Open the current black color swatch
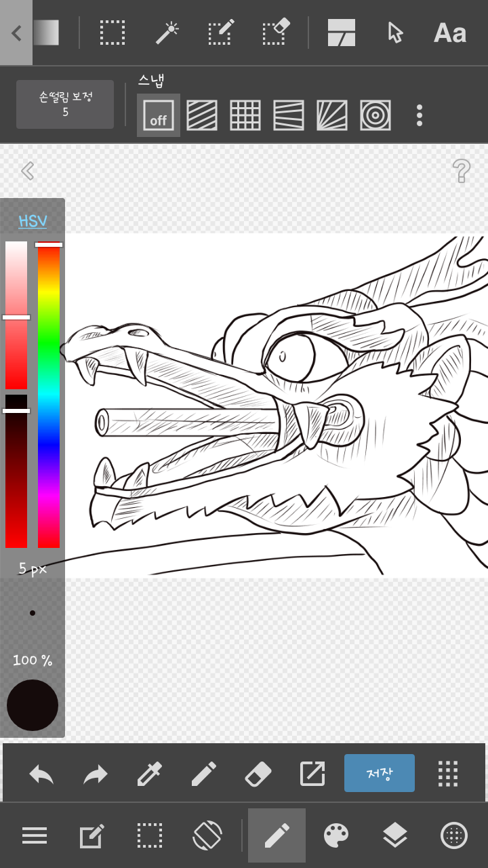488x868 pixels. click(33, 705)
